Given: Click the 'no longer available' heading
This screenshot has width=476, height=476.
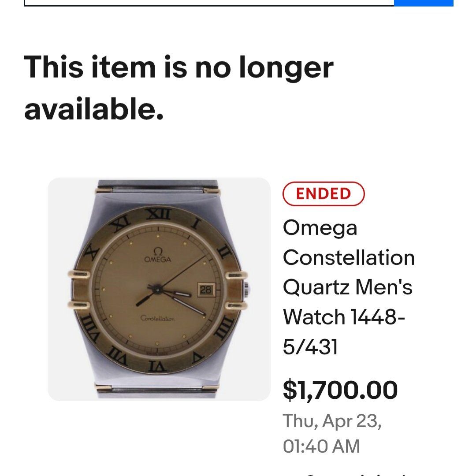Looking at the screenshot, I should [x=178, y=88].
